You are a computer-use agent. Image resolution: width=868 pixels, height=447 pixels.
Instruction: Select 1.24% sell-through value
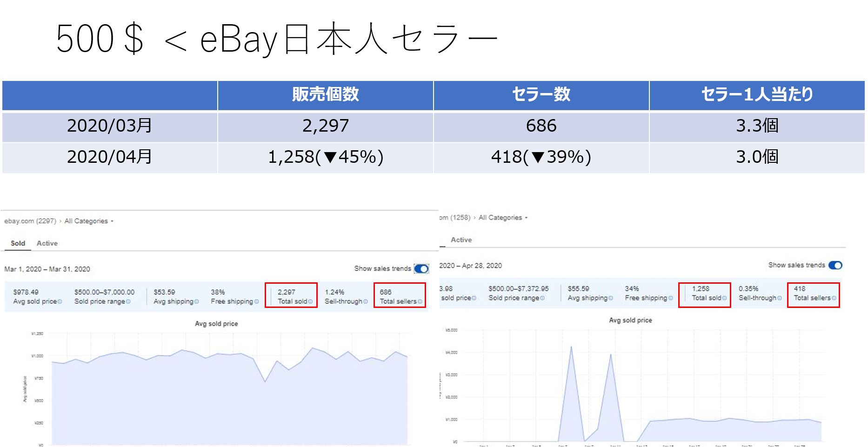pos(334,292)
